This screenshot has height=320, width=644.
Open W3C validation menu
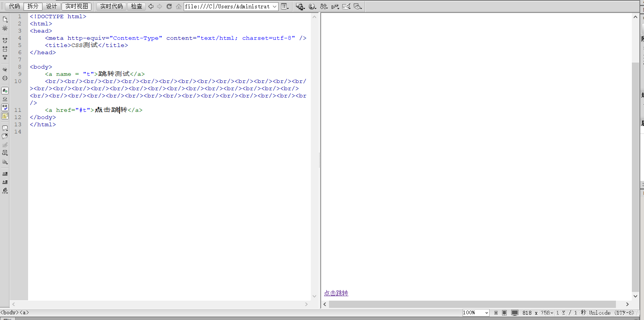[335, 6]
